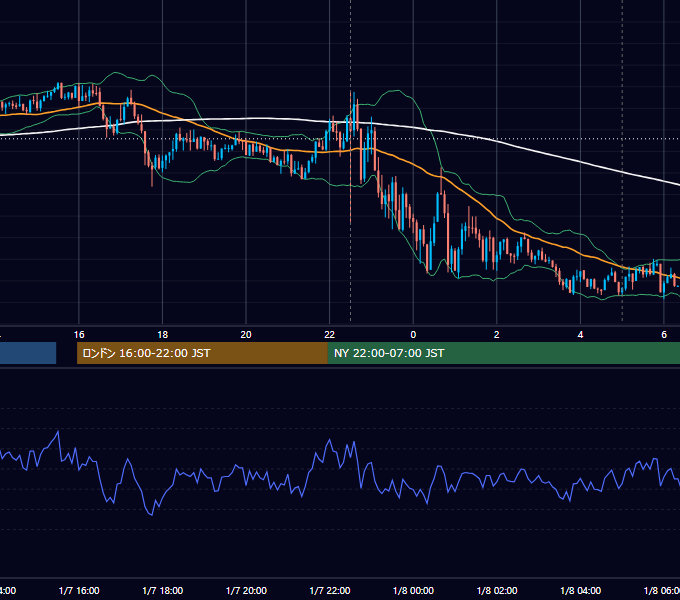This screenshot has width=680, height=600.
Task: Click the 1/8 00:00 time label
Action: tap(413, 590)
